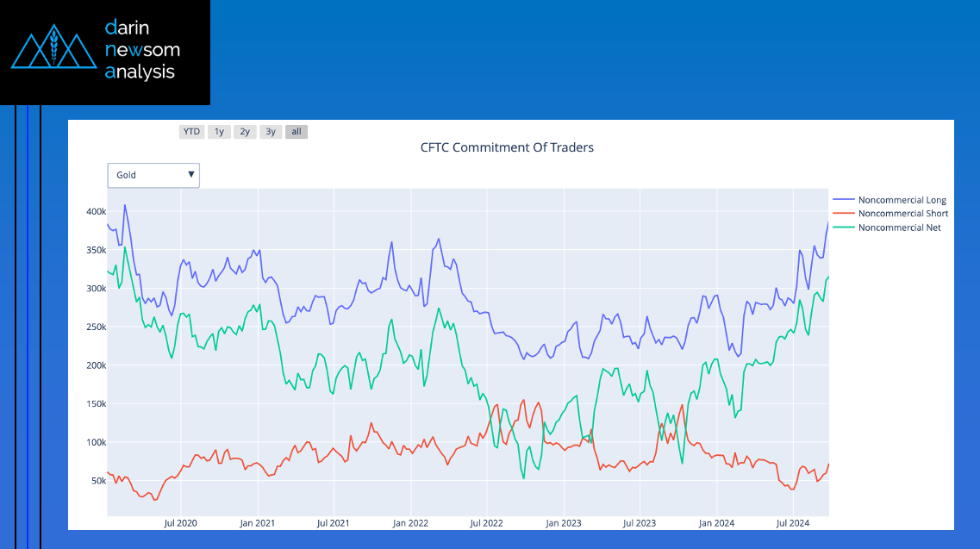This screenshot has height=549, width=980.
Task: Click the 50k y-axis tick label
Action: point(95,481)
